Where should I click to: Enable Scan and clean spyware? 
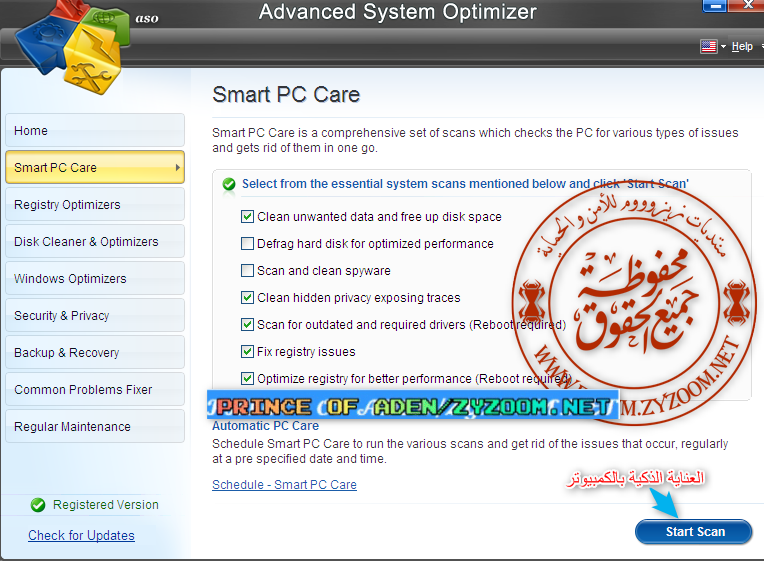point(248,271)
